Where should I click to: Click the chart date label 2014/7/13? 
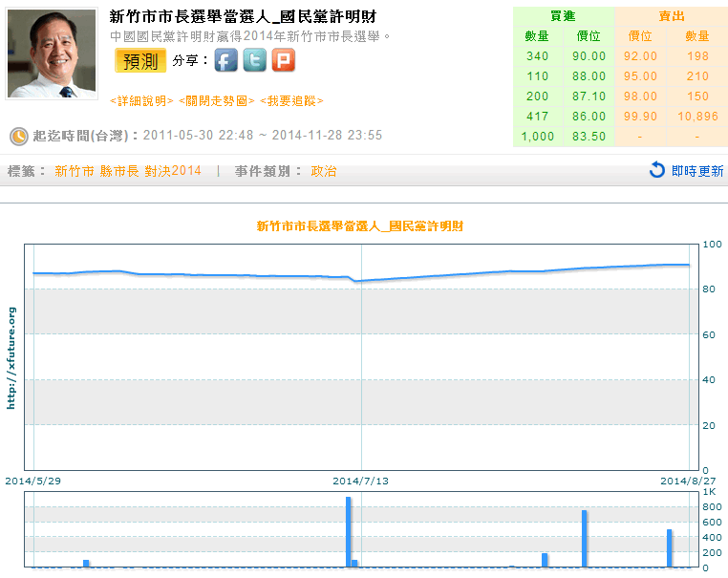pos(361,481)
